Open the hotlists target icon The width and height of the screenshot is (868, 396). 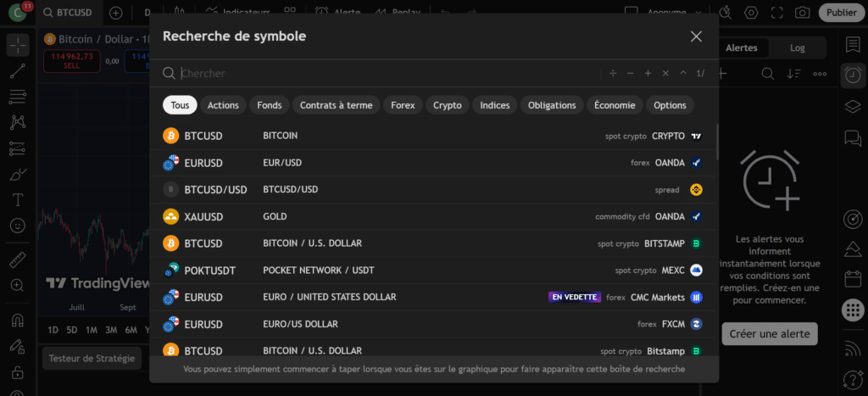(853, 219)
